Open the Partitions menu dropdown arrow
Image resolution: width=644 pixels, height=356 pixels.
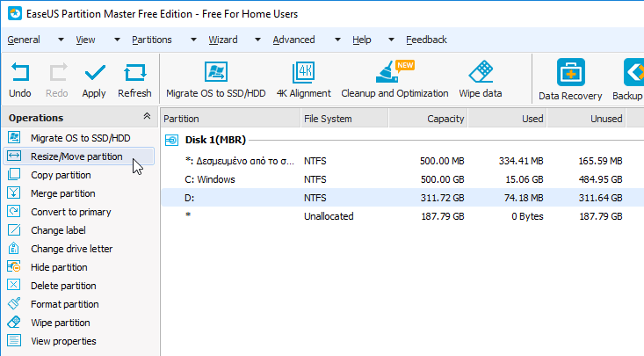193,40
